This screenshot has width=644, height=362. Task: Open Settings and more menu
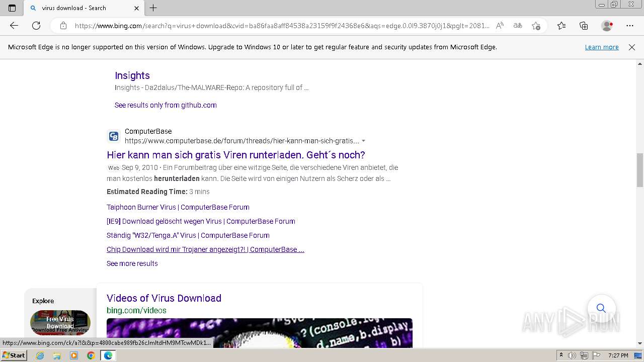pos(630,26)
